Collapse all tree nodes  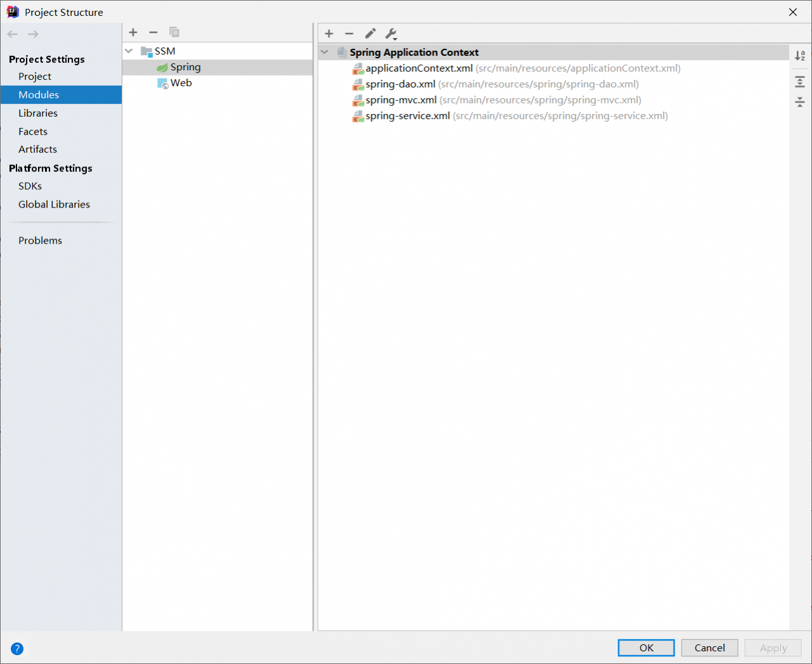coord(800,101)
